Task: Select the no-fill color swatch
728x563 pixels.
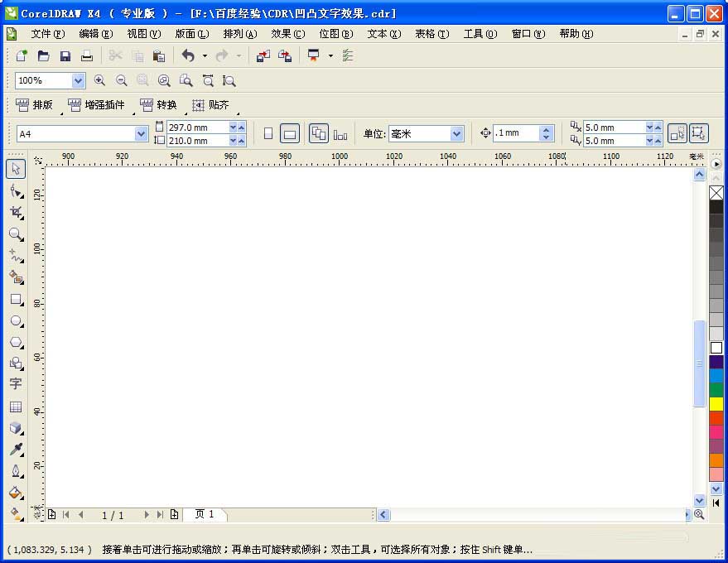Action: 716,193
